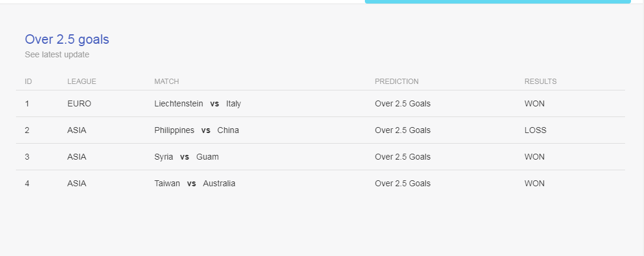The image size is (644, 256).
Task: Select the ID column header
Action: tap(28, 82)
